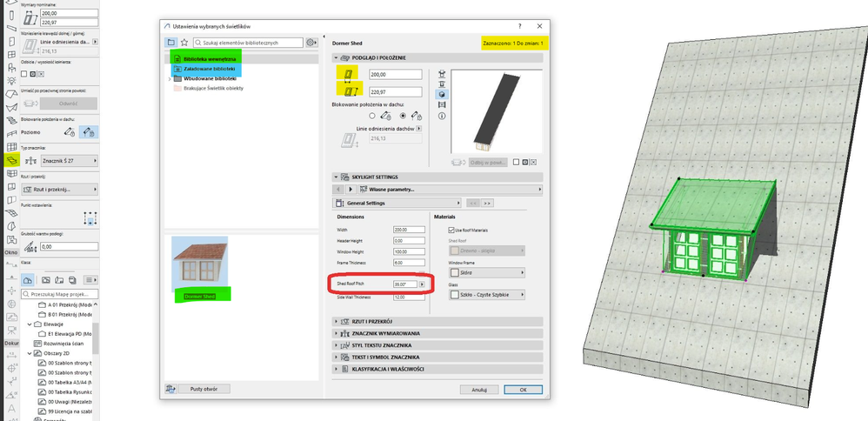Image resolution: width=868 pixels, height=421 pixels.
Task: Click Shed Roof Pitch value field
Action: pos(405,284)
